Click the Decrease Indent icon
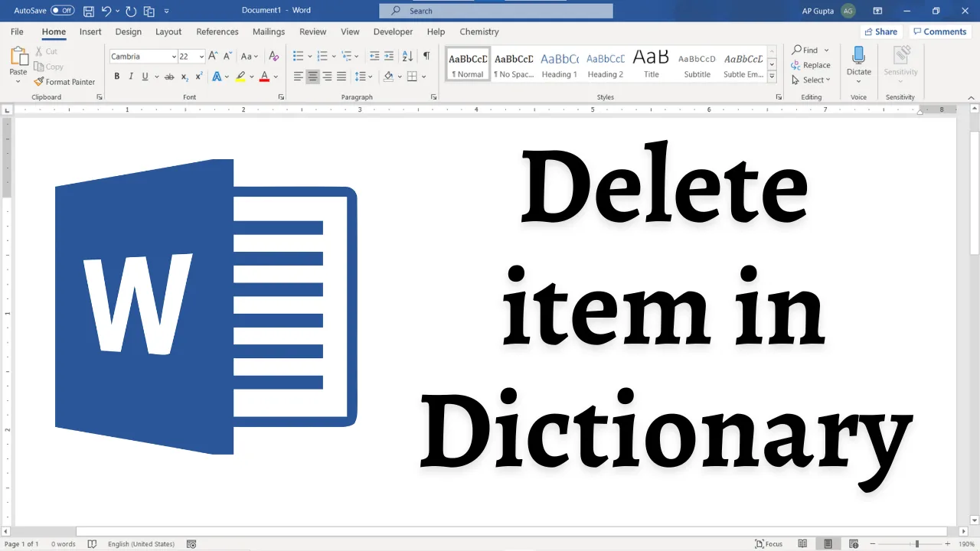 click(374, 56)
